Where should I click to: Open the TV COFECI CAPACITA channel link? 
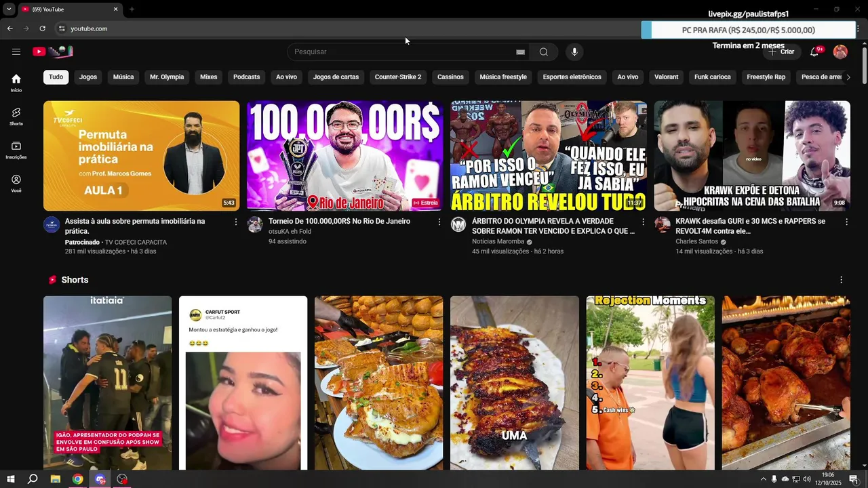pyautogui.click(x=136, y=242)
